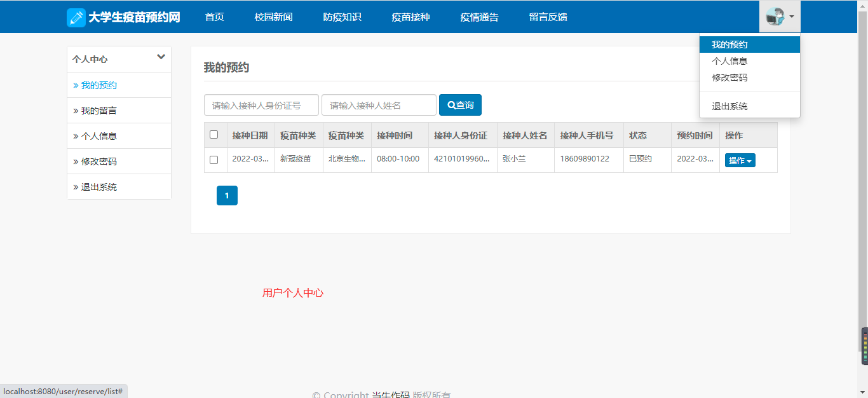The width and height of the screenshot is (868, 398).
Task: Click the magnifier icon on 查询 button
Action: (451, 105)
